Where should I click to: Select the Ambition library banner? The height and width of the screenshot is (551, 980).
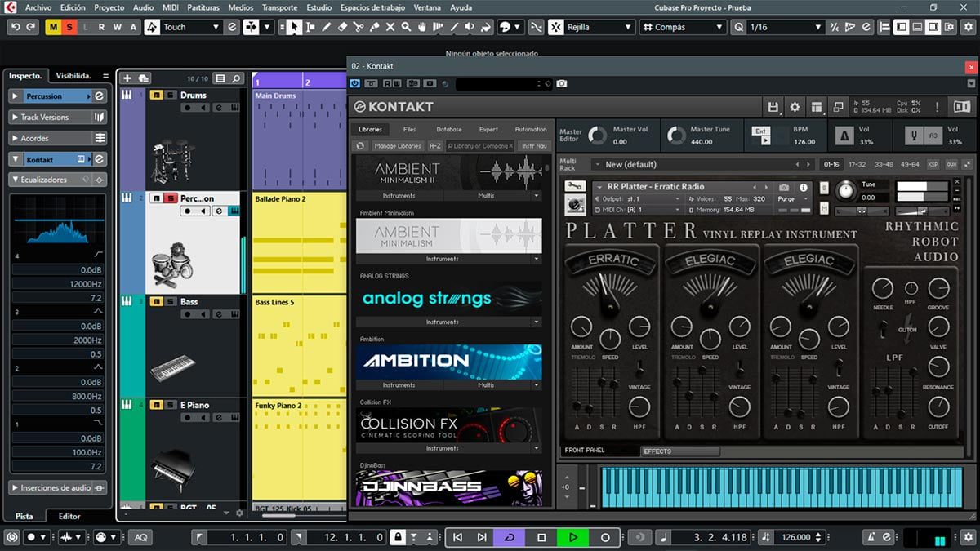(x=448, y=361)
